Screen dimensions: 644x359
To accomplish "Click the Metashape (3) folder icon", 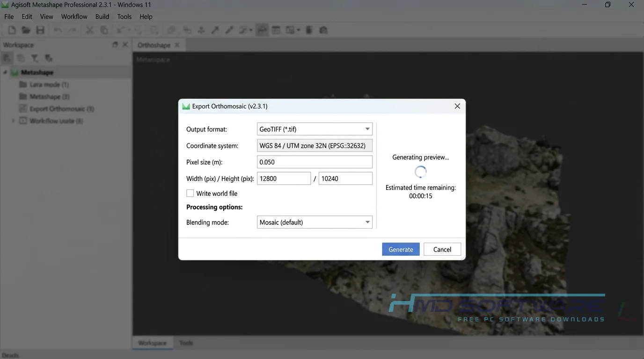I will point(22,96).
